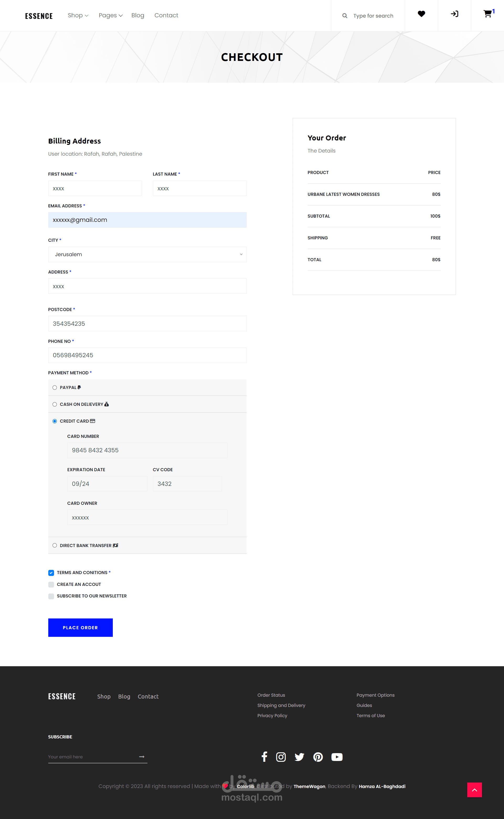Click the Card Number input field

(147, 450)
